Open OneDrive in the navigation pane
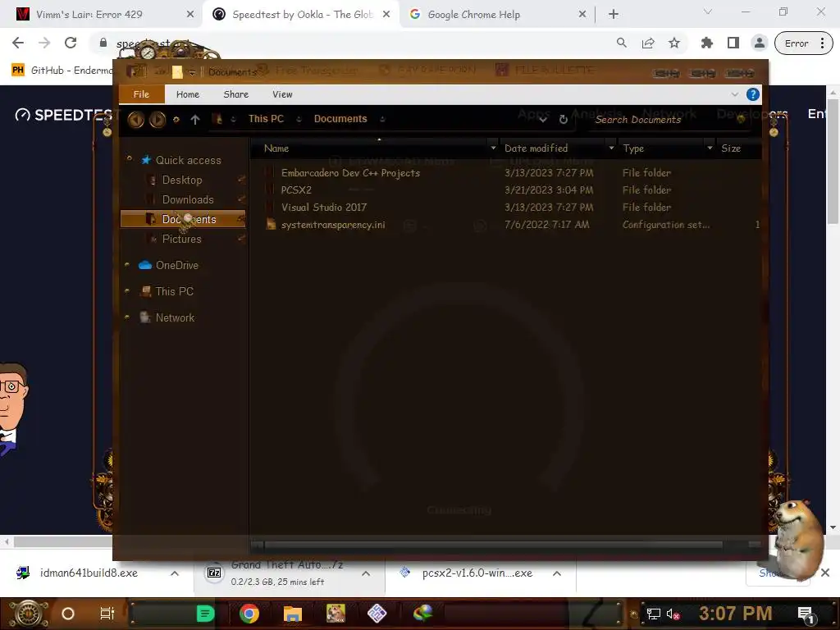The height and width of the screenshot is (630, 840). [177, 265]
